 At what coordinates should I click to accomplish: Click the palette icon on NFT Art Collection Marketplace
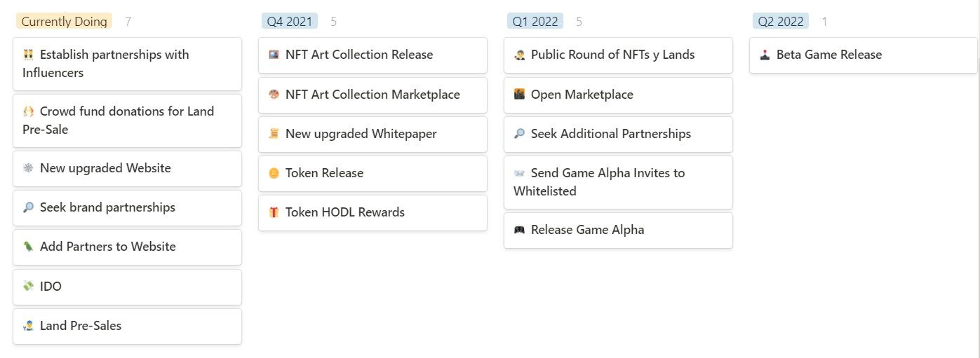pos(274,95)
